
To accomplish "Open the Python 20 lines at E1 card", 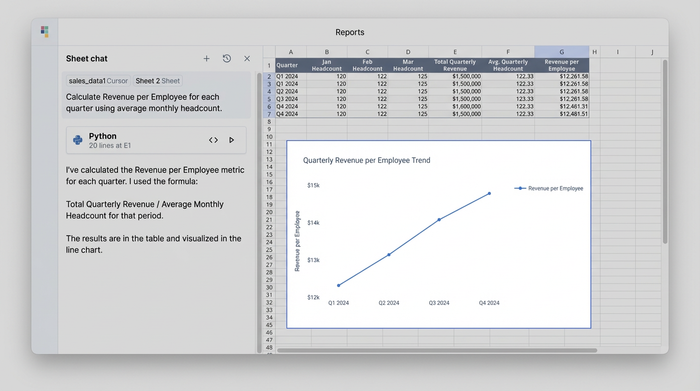I will (156, 140).
